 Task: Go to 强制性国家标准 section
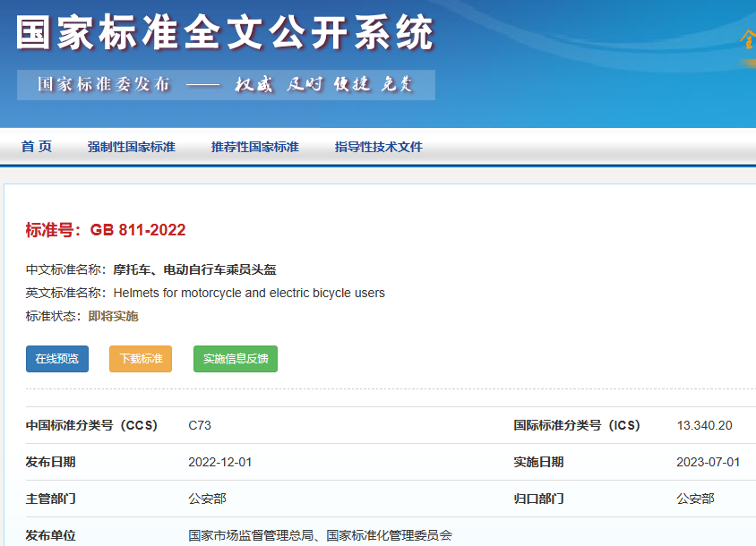pyautogui.click(x=131, y=147)
